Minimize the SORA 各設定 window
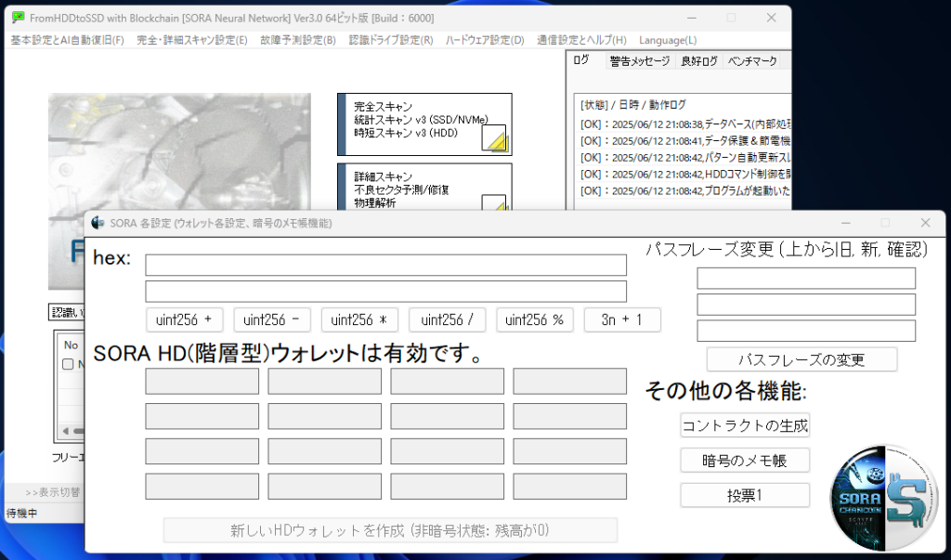 tap(846, 223)
